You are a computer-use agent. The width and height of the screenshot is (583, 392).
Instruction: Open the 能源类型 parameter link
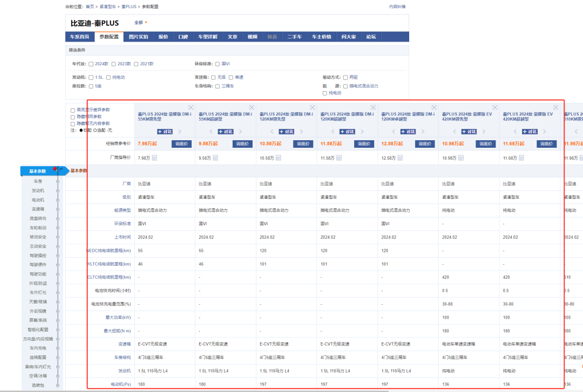pyautogui.click(x=123, y=210)
